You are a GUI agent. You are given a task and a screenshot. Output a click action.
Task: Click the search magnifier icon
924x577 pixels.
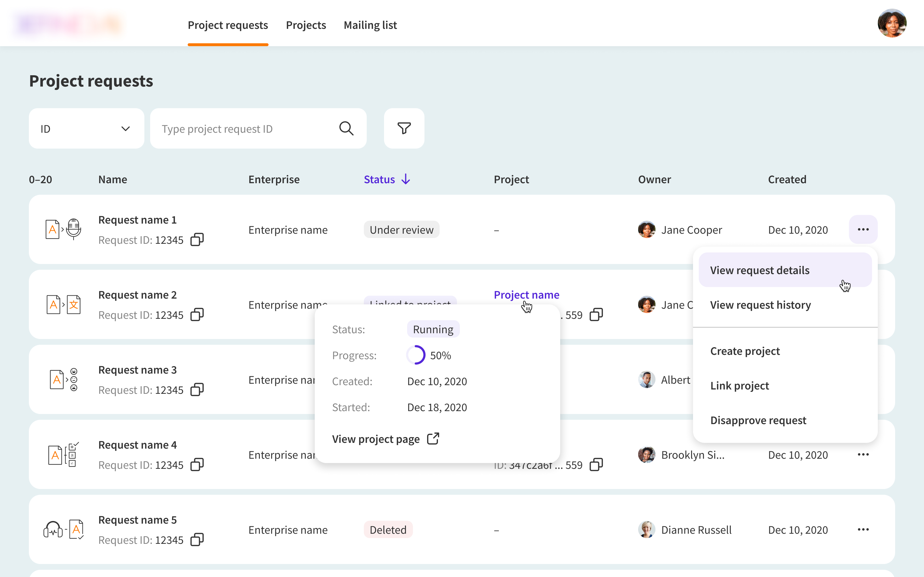click(346, 129)
